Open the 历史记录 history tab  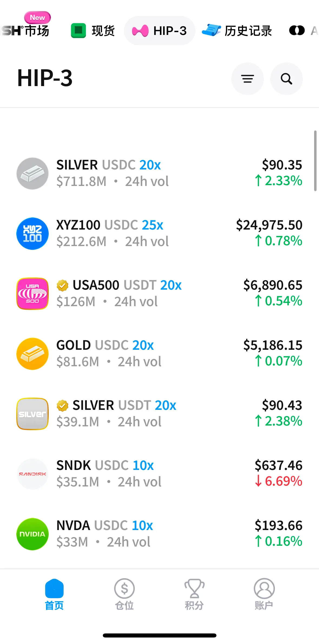[237, 31]
